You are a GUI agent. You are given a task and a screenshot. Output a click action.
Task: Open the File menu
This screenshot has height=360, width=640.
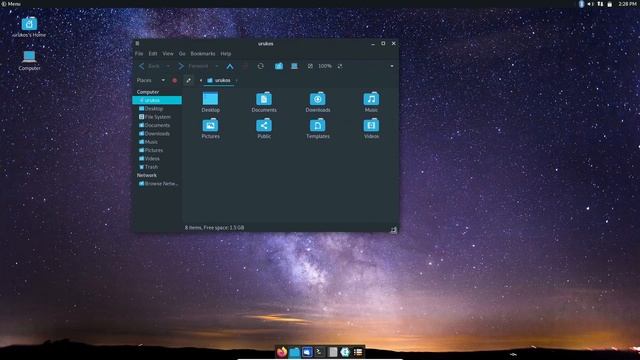pyautogui.click(x=139, y=53)
